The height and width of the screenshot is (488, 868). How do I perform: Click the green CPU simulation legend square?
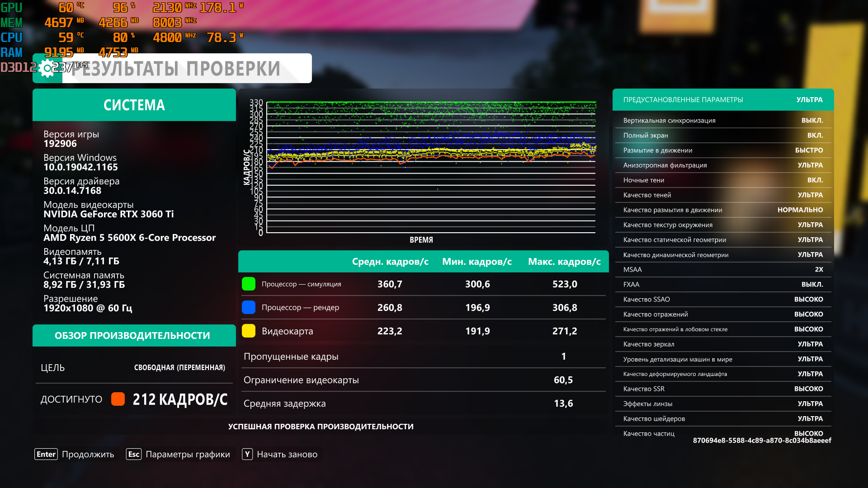(249, 284)
